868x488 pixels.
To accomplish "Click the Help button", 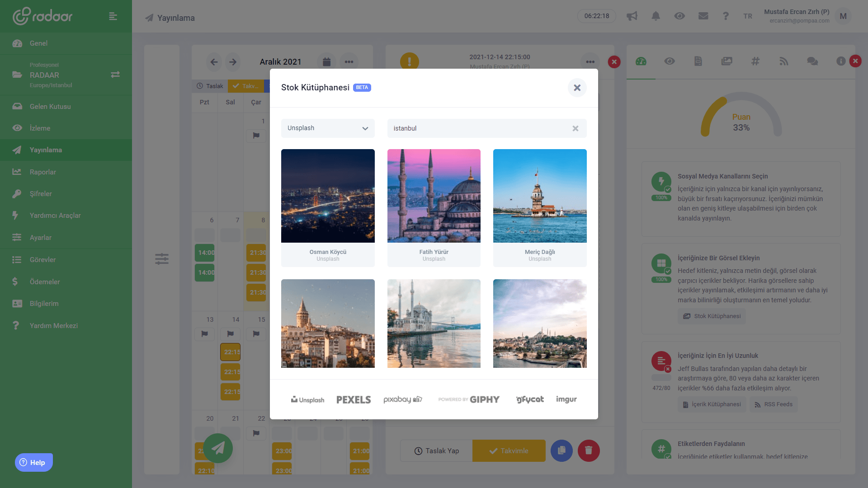I will (x=34, y=462).
